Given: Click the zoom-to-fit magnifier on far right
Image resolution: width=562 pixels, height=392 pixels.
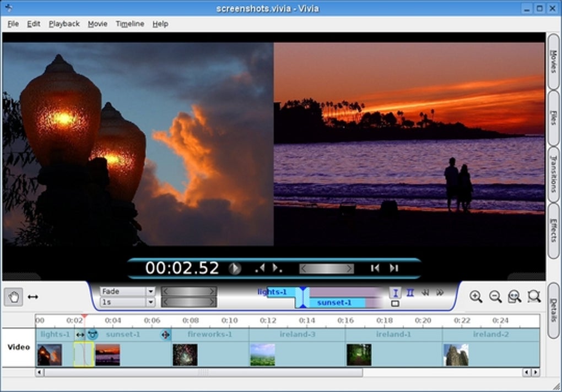Looking at the screenshot, I should (533, 296).
